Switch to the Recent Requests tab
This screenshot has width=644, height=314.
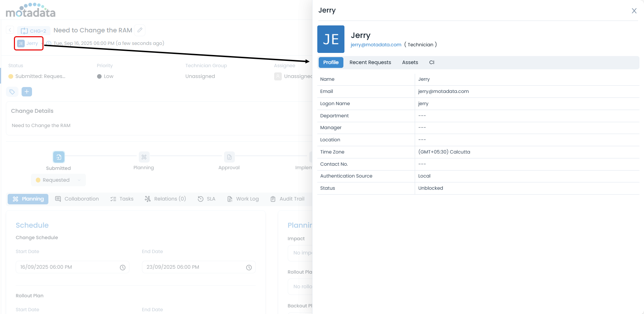(370, 62)
